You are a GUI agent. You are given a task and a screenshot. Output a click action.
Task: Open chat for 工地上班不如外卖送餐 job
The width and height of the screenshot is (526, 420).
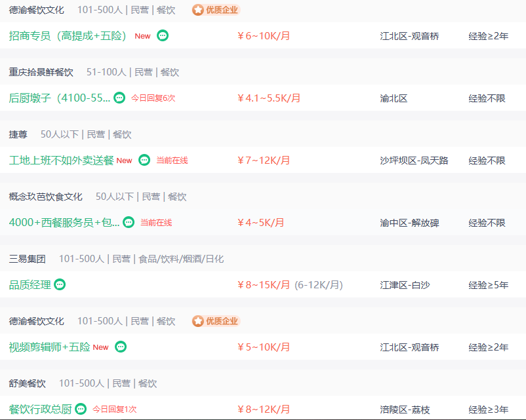click(x=144, y=160)
